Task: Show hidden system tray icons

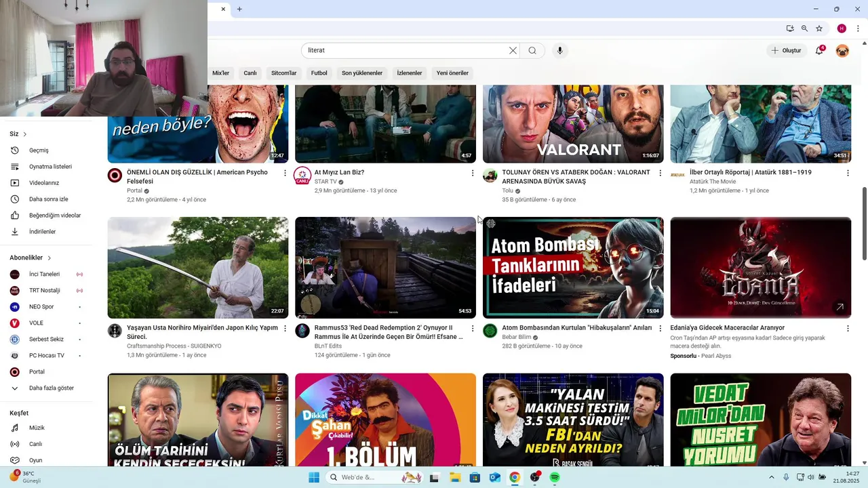Action: 771,478
